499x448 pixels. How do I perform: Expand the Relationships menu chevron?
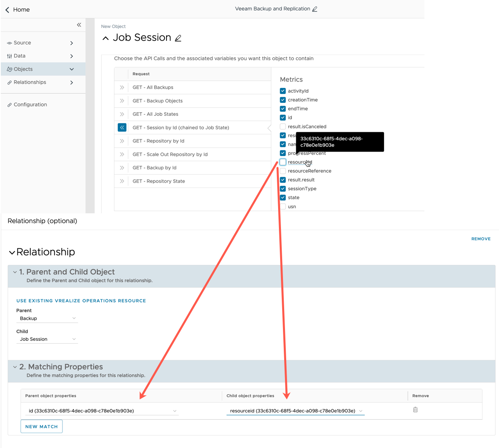click(72, 83)
